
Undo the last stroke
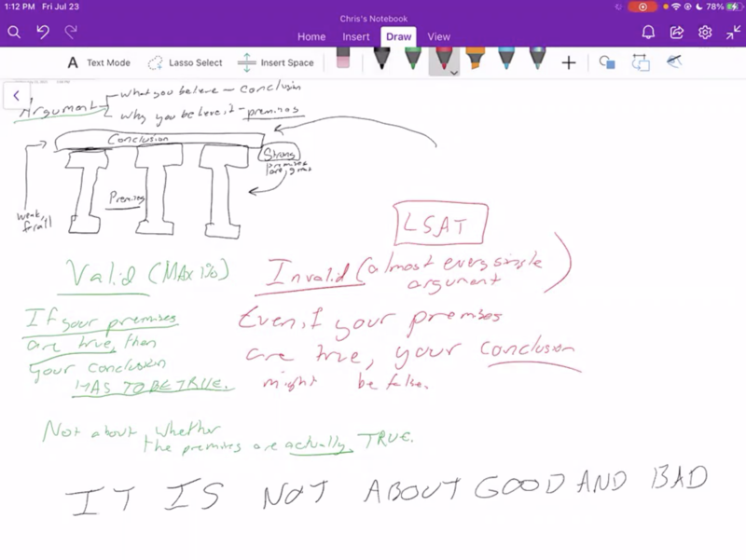[x=42, y=33]
